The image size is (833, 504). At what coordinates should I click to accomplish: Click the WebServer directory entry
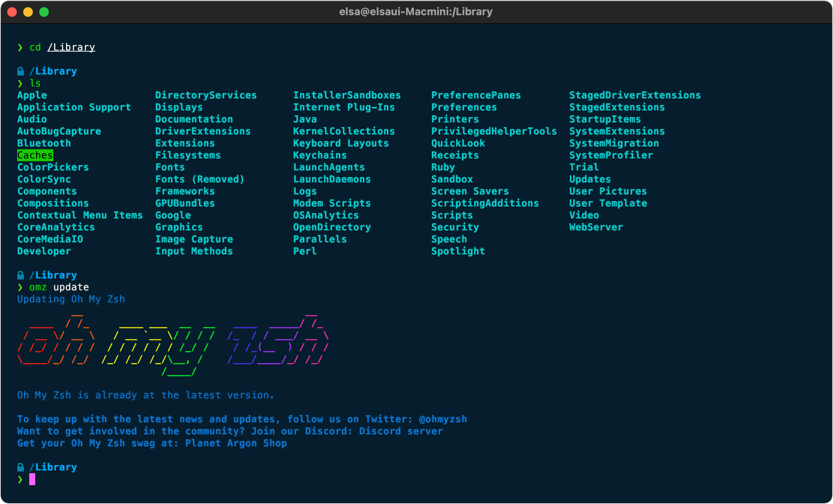point(596,227)
